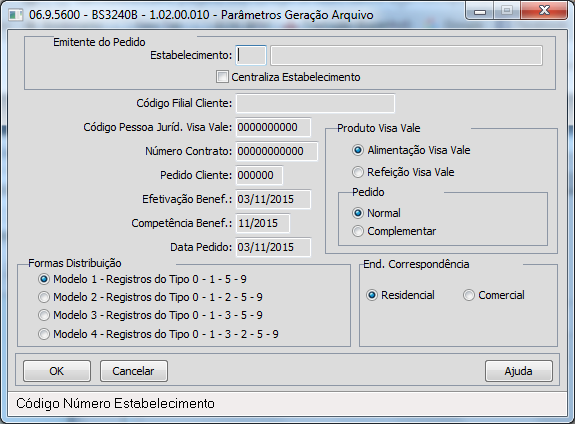Minimize the Parâmetros Geração Arquivo window
This screenshot has height=424, width=575.
[479, 11]
